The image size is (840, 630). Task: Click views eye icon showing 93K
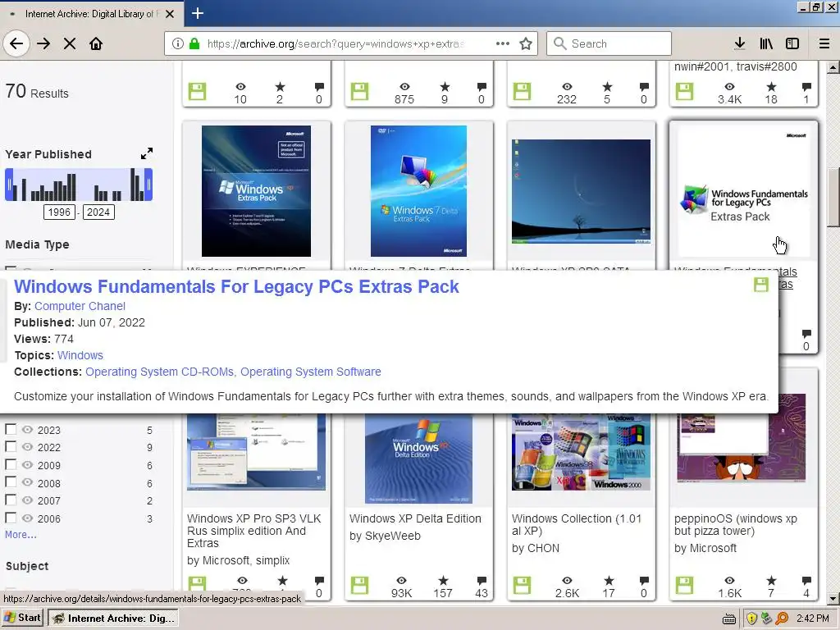pos(401,580)
